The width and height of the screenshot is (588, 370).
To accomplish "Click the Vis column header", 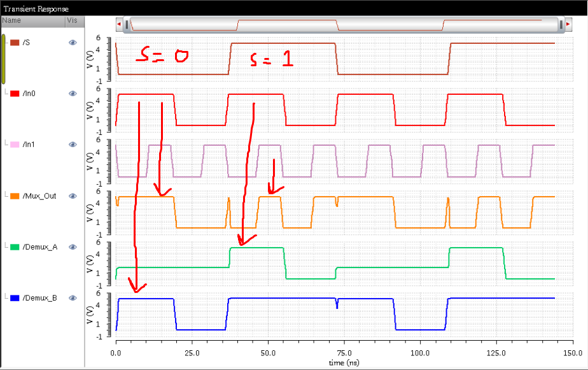I will (72, 20).
